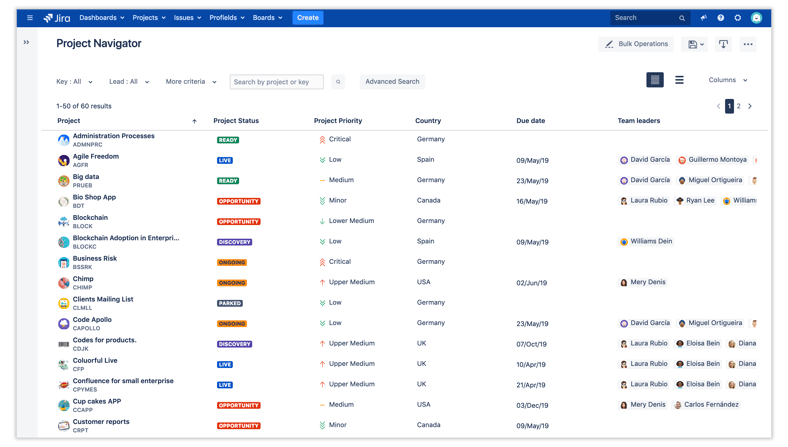
Task: Click Cup cakes APP project avatar
Action: point(63,405)
